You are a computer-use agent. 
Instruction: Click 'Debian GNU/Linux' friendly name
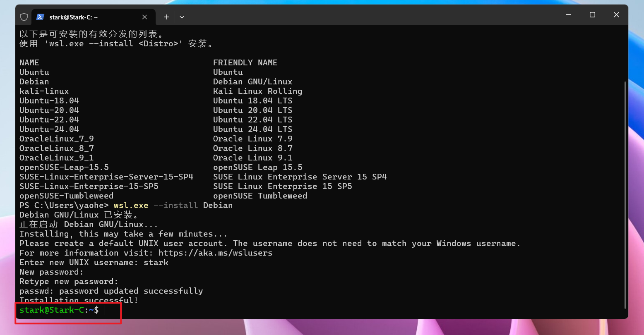click(x=253, y=81)
